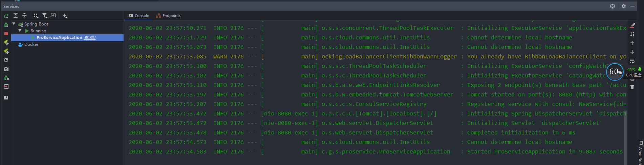This screenshot has width=644, height=165.
Task: Open selected service in a new tab
Action: [x=53, y=16]
